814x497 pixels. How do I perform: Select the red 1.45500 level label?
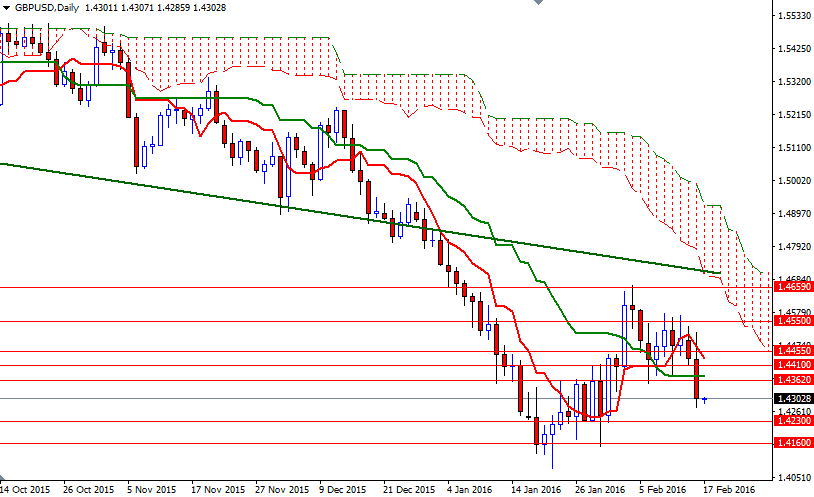pyautogui.click(x=793, y=321)
